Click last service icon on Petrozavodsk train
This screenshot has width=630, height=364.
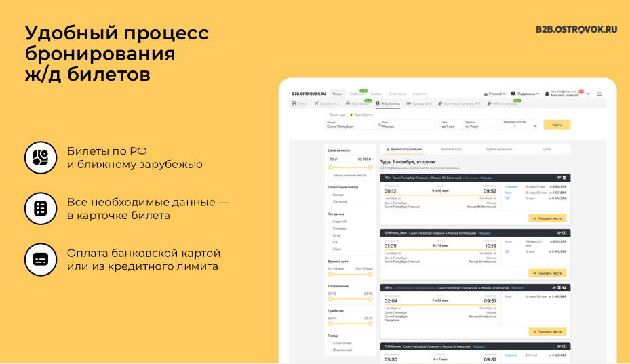click(x=564, y=288)
